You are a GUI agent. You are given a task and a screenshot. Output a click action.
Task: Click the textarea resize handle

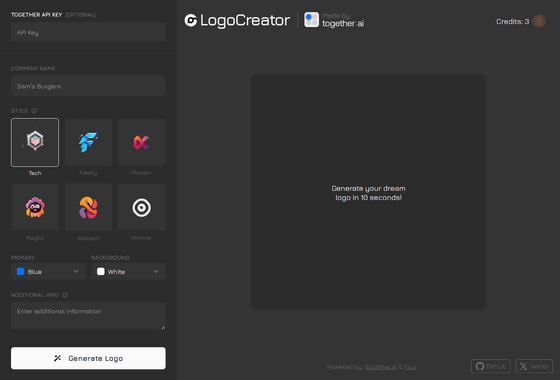tap(163, 327)
